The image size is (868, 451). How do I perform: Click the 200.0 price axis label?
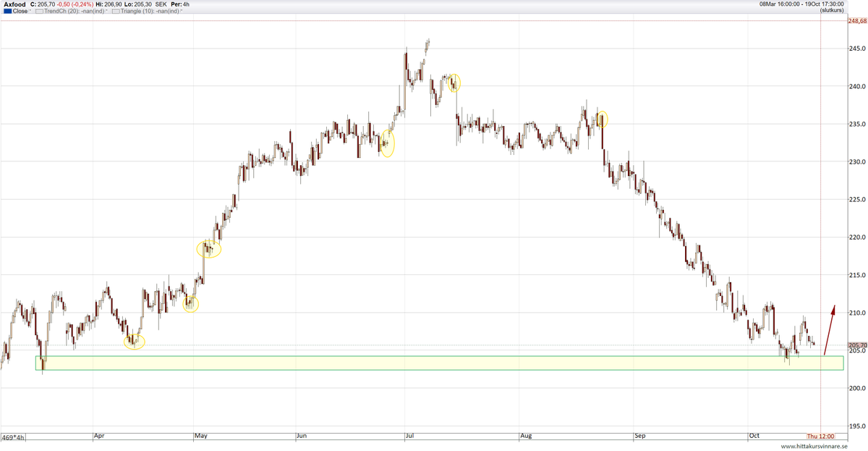pyautogui.click(x=856, y=388)
